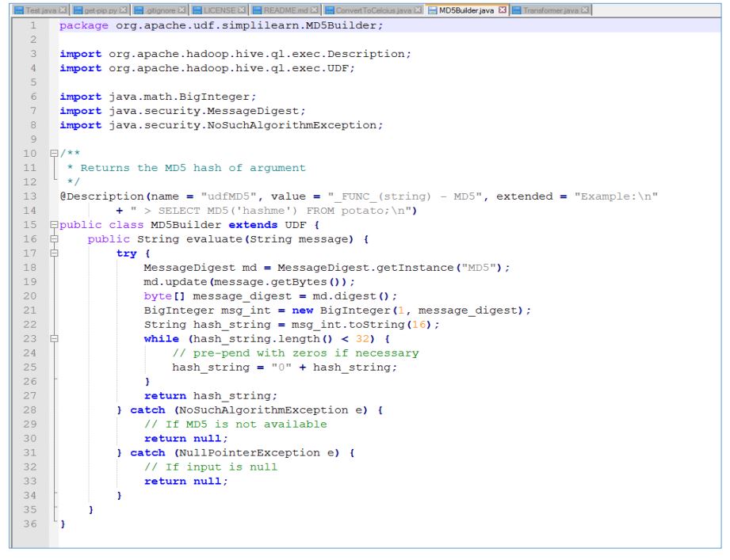Viewport: 730px width, 560px height.
Task: Collapse the Javadoc comment fold on line 10
Action: tap(54, 153)
